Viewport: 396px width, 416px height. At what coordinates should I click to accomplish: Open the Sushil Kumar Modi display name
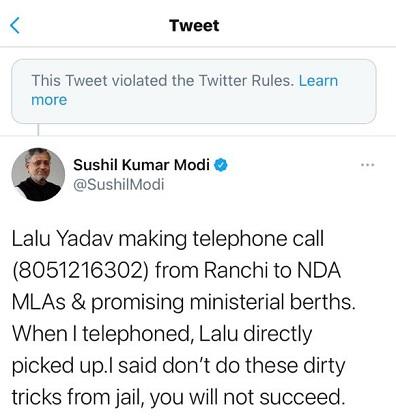pos(141,165)
